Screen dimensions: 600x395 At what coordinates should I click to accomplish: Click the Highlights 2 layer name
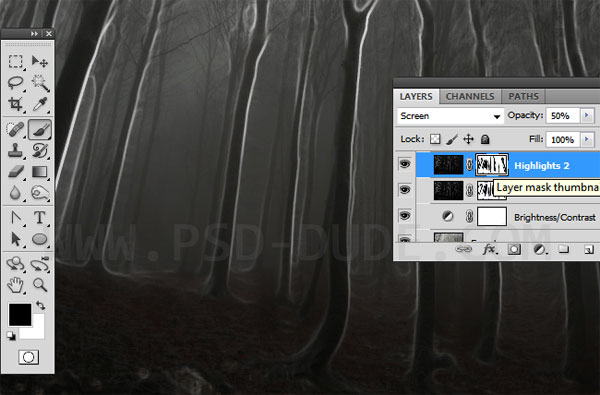click(x=541, y=165)
